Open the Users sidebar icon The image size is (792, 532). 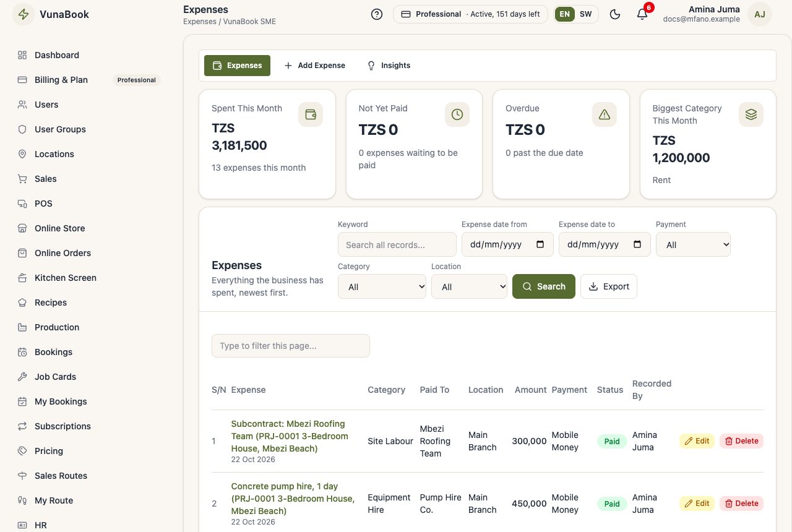22,105
